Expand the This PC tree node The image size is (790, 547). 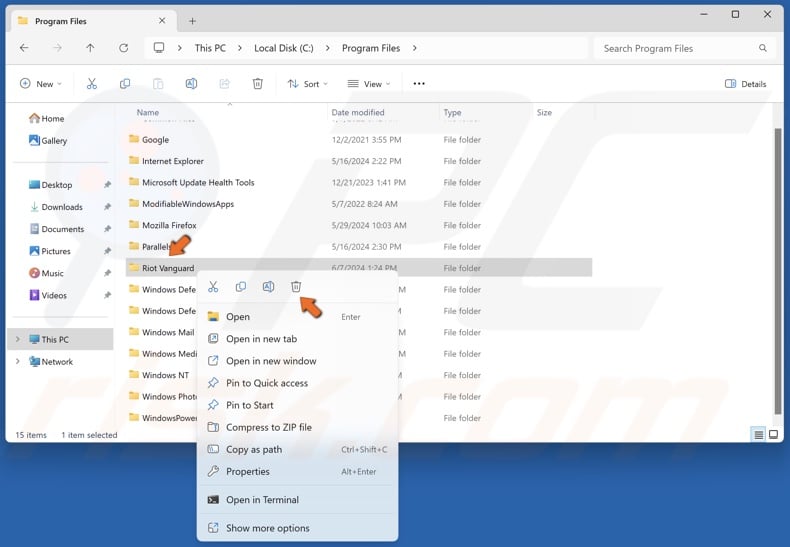(x=17, y=340)
